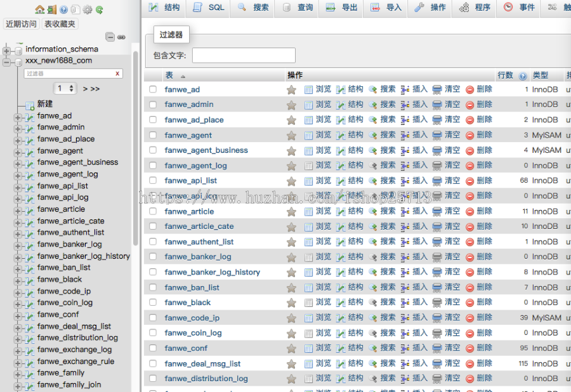
Task: Open the fanwe_banker_log_history table link
Action: point(212,272)
